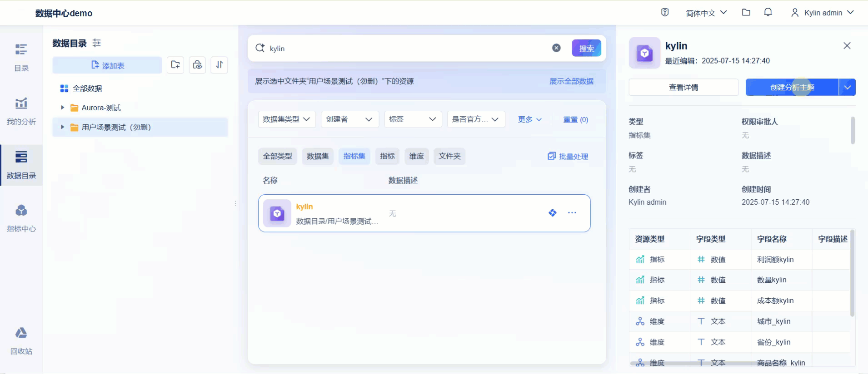Click the help shield icon in header
Image resolution: width=868 pixels, height=374 pixels.
point(665,13)
